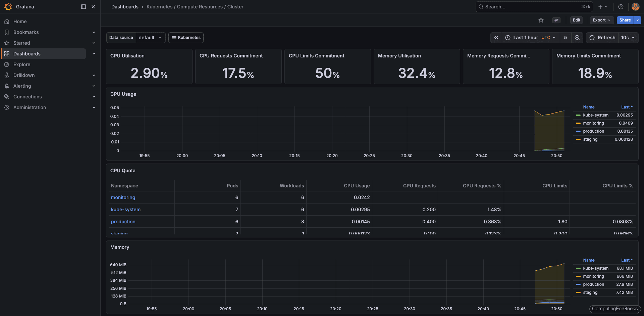Open the Last 1 hour time range picker
The height and width of the screenshot is (316, 644).
pyautogui.click(x=526, y=38)
